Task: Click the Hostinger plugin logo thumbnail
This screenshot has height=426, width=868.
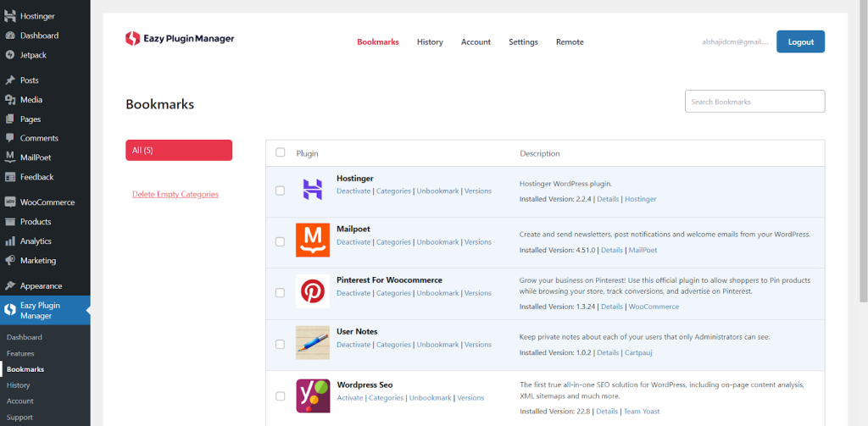Action: coord(313,189)
